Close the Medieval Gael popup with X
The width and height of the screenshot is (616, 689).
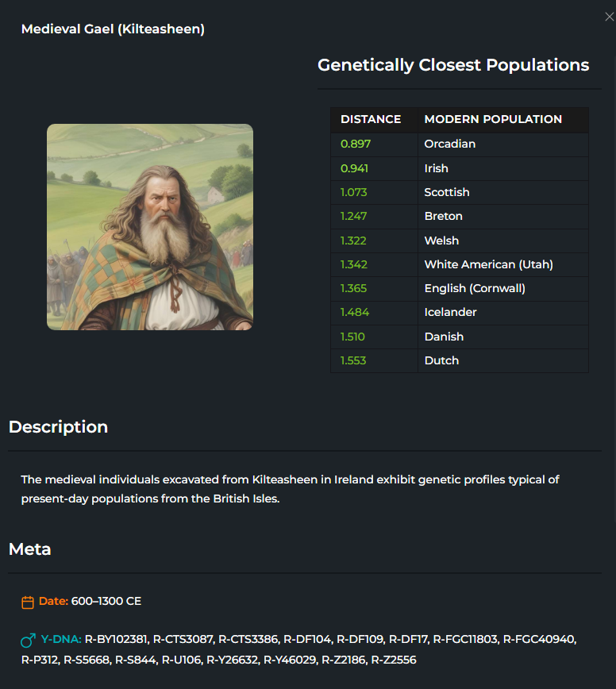point(609,17)
